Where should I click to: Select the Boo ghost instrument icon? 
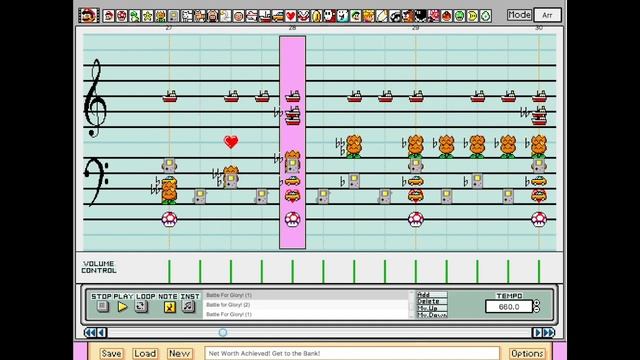tap(343, 16)
